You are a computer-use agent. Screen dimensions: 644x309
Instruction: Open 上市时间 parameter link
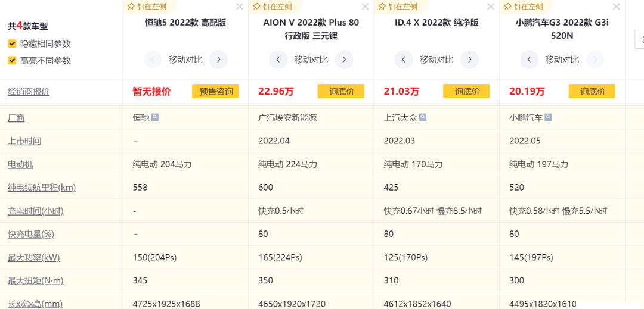pos(24,141)
